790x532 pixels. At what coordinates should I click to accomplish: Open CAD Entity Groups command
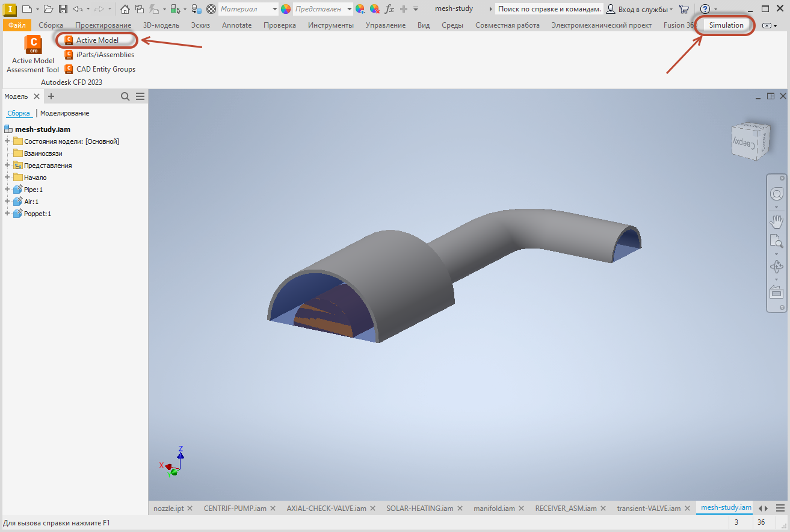pos(100,69)
